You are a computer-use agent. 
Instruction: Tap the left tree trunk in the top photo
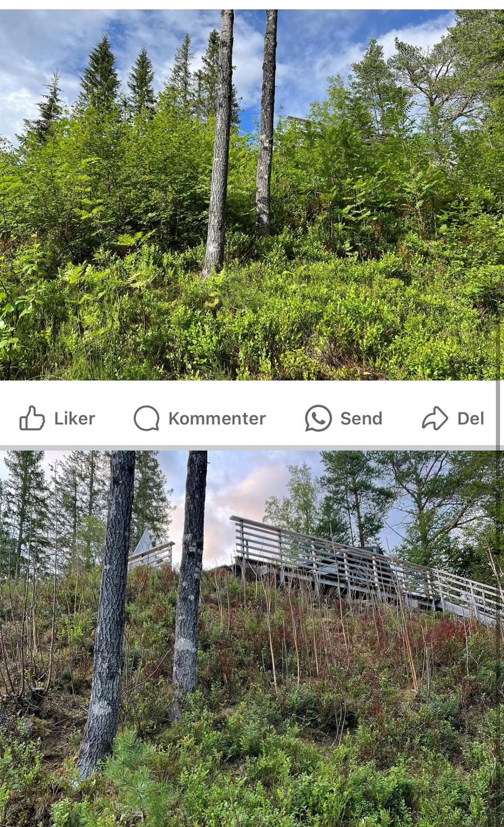pyautogui.click(x=219, y=142)
